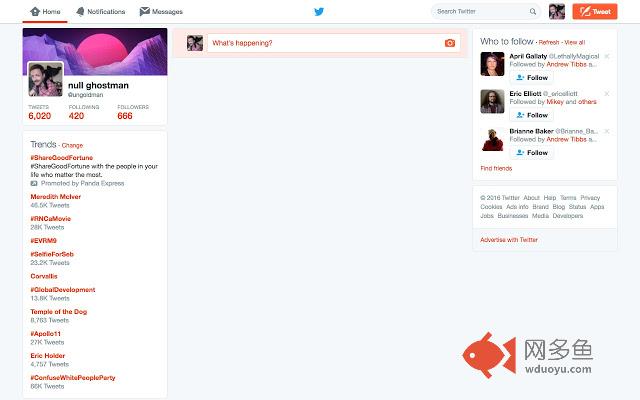Open the Privacy footer link
The width and height of the screenshot is (640, 400).
point(590,198)
